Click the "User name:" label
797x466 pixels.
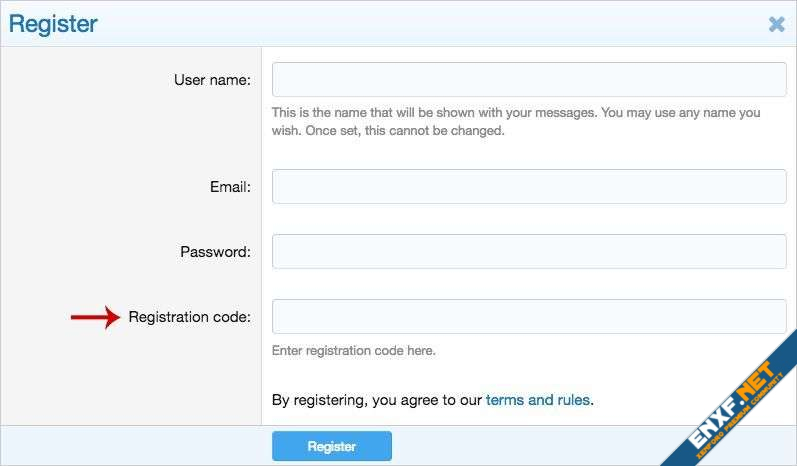pyautogui.click(x=212, y=80)
